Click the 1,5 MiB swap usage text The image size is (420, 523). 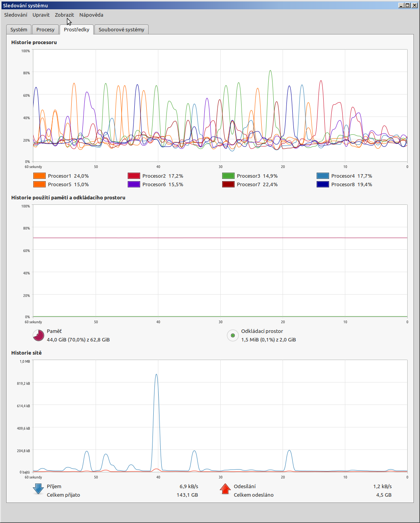[269, 340]
